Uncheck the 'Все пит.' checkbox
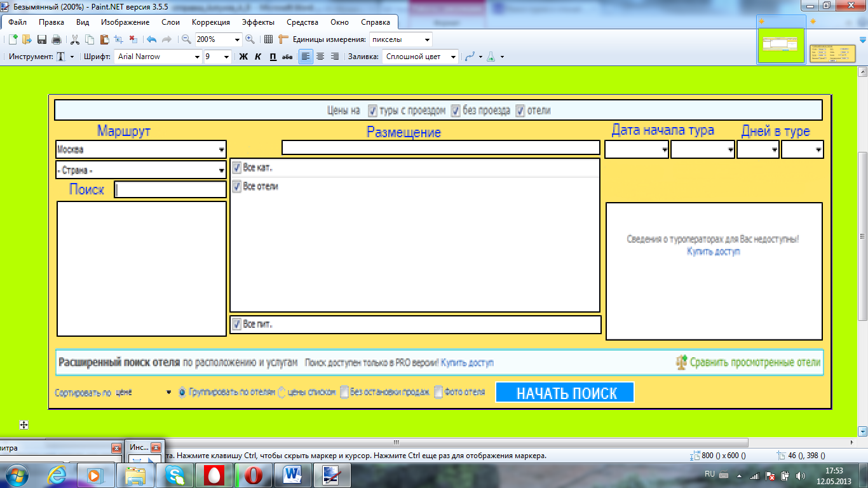The image size is (868, 488). (x=236, y=324)
